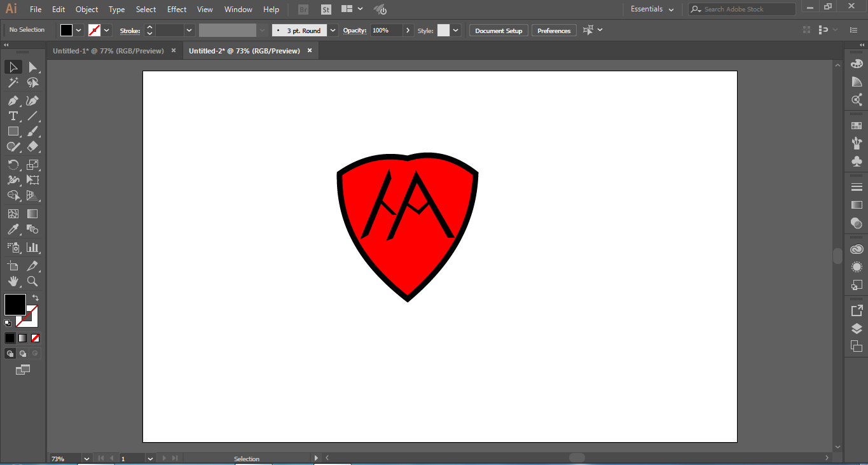
Task: Open the Preferences button
Action: pos(554,31)
